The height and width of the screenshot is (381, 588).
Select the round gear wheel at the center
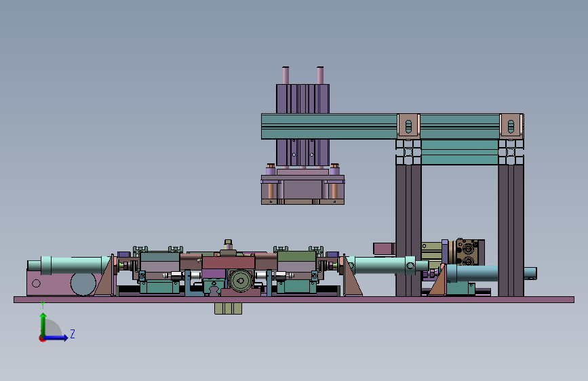(240, 281)
